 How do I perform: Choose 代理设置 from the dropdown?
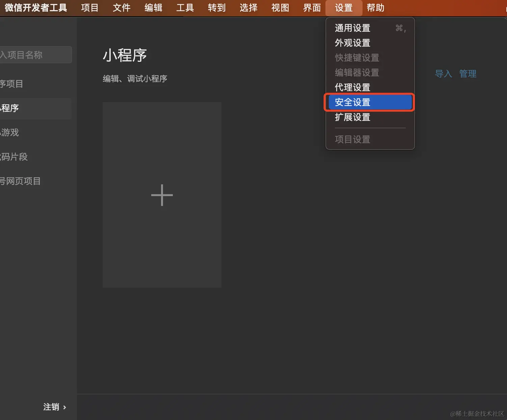click(370, 87)
